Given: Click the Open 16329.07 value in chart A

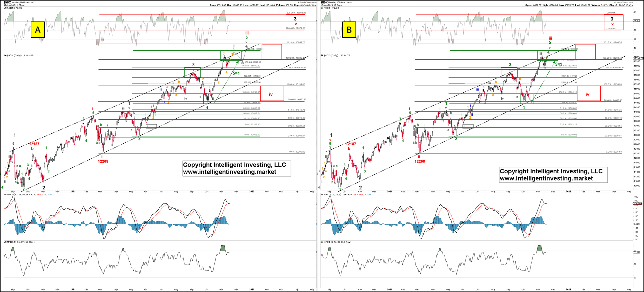Looking at the screenshot, I should click(x=218, y=5).
